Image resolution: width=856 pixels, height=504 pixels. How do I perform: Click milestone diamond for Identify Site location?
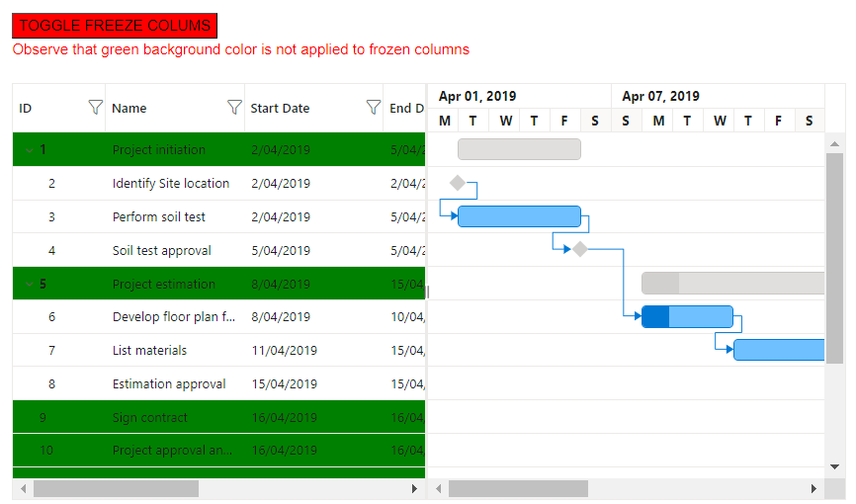pyautogui.click(x=457, y=183)
